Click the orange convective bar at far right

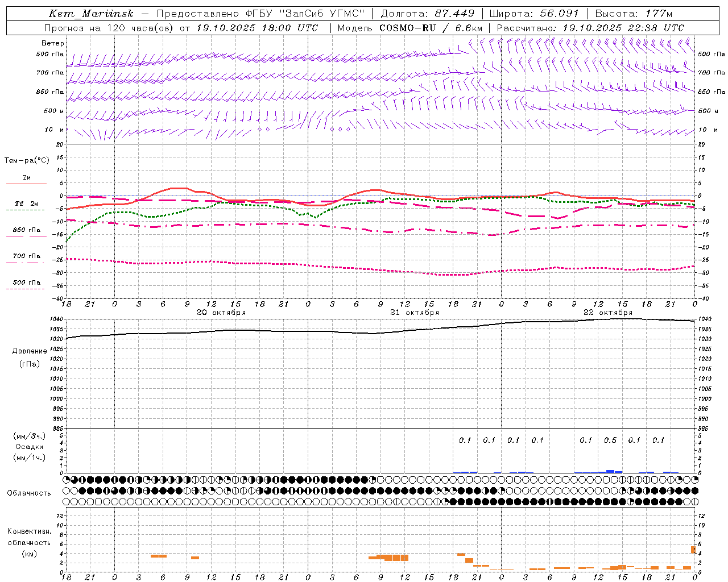(x=693, y=550)
